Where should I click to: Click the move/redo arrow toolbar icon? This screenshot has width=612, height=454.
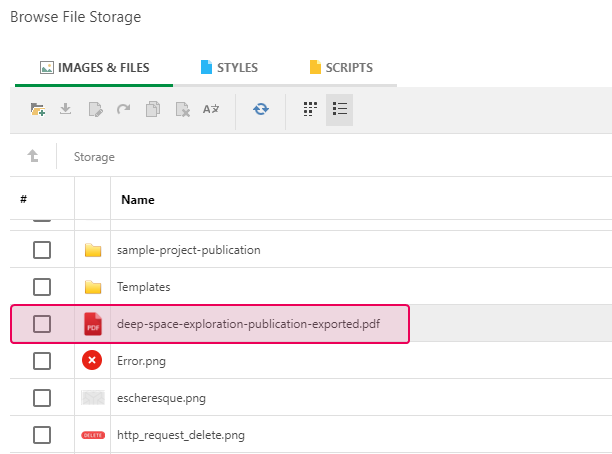coord(124,109)
